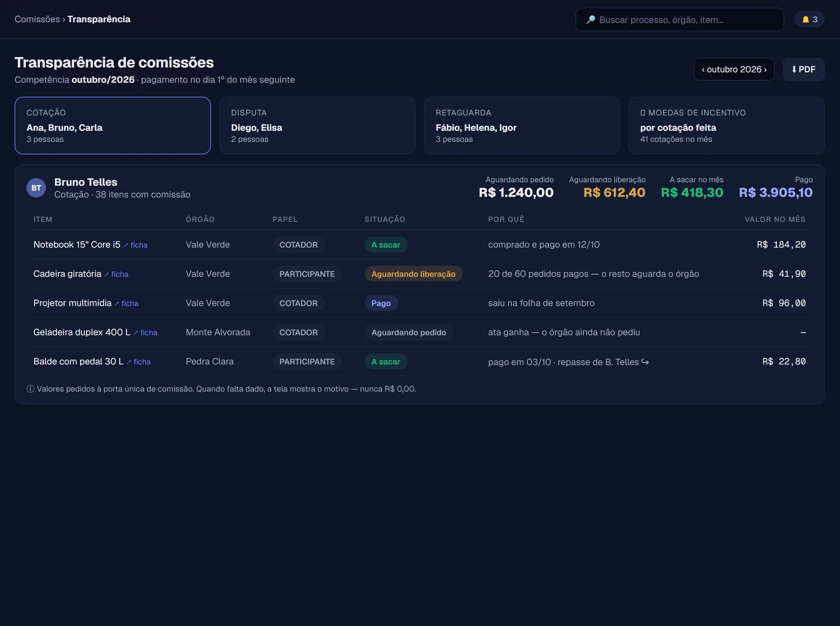Click the SITUAÇÃO column header
The image size is (840, 626).
tap(385, 219)
